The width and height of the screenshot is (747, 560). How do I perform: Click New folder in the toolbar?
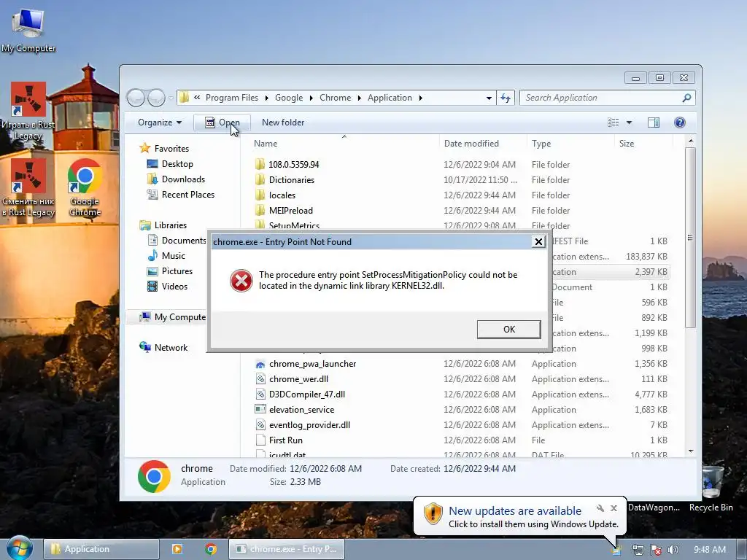click(x=283, y=122)
